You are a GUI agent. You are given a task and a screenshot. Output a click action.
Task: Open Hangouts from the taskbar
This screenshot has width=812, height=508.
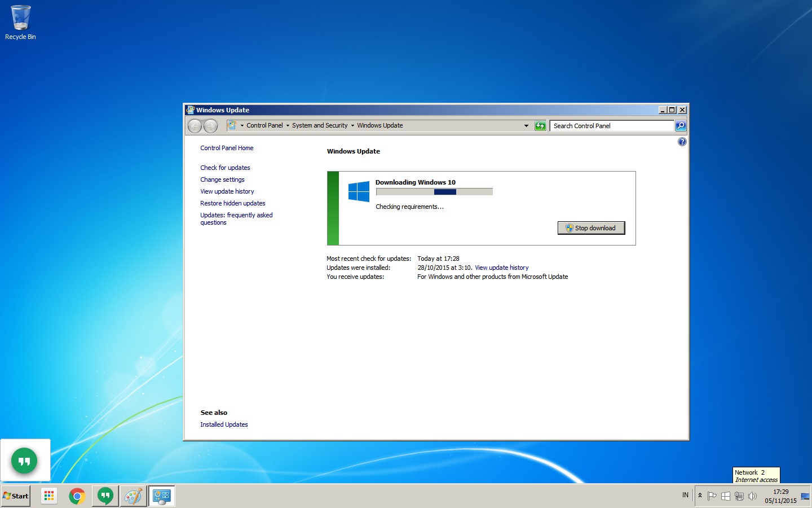tap(105, 496)
